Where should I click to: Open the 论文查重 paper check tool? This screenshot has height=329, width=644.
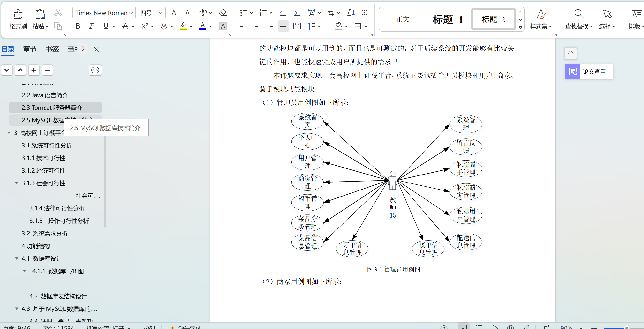click(x=589, y=72)
